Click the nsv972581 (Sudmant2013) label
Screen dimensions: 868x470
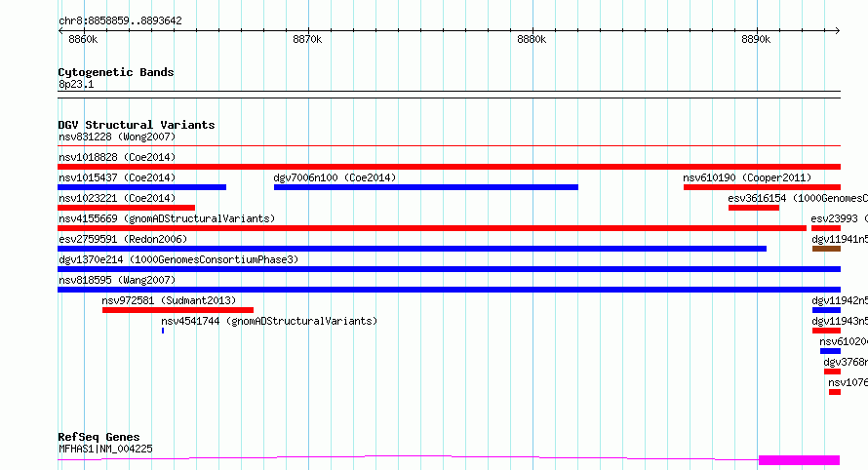(x=169, y=300)
